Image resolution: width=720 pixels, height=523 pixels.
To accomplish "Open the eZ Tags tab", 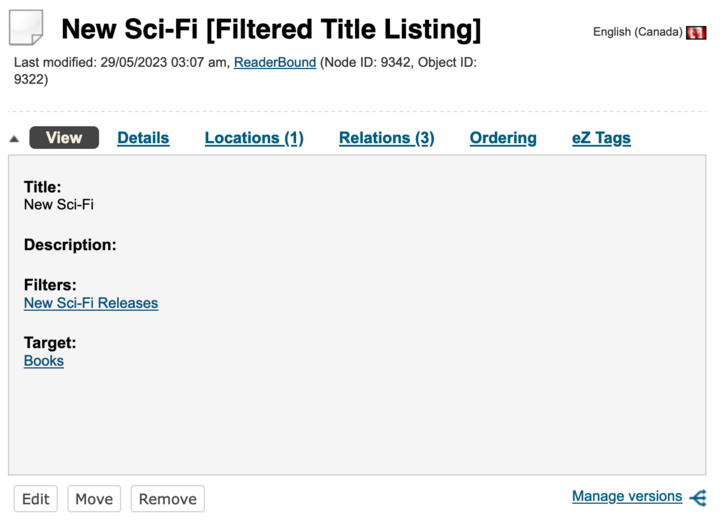I will 601,138.
